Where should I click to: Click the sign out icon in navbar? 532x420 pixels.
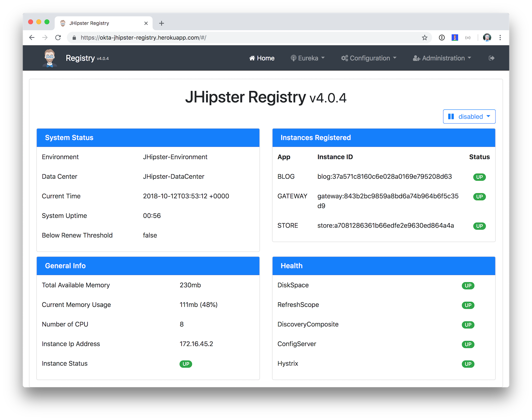tap(491, 58)
